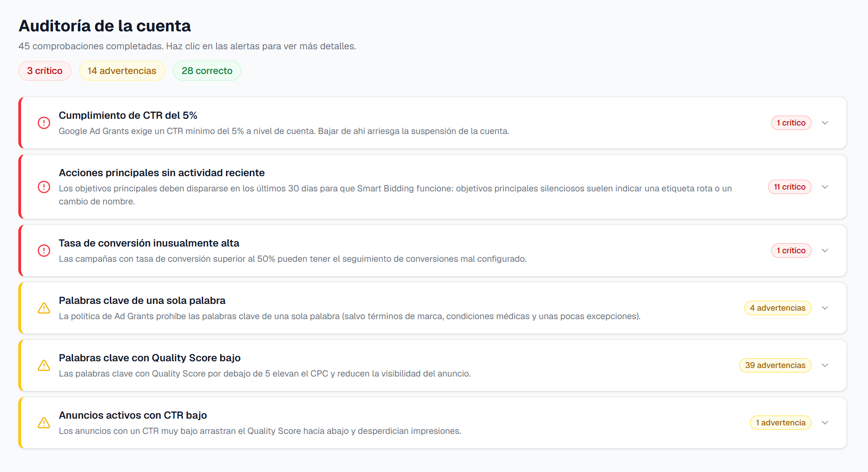Expand the Cumplimiento de CTR del 5% chevron
The width and height of the screenshot is (868, 472).
point(825,123)
